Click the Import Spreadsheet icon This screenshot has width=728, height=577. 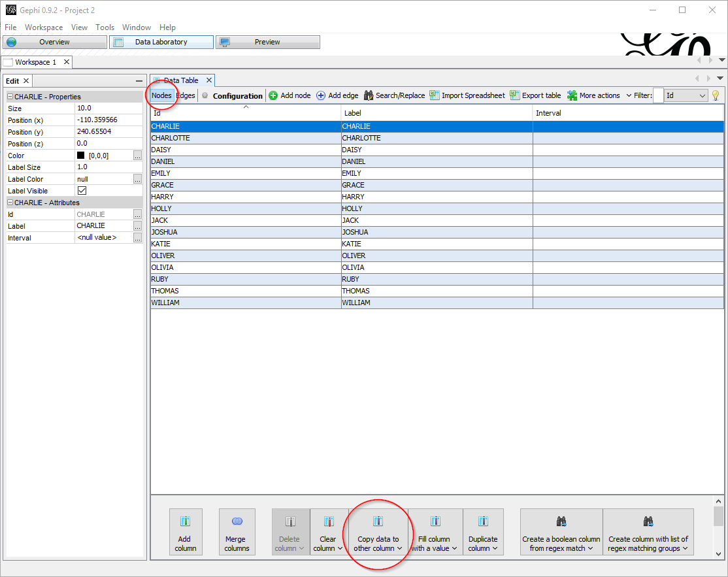click(x=435, y=95)
